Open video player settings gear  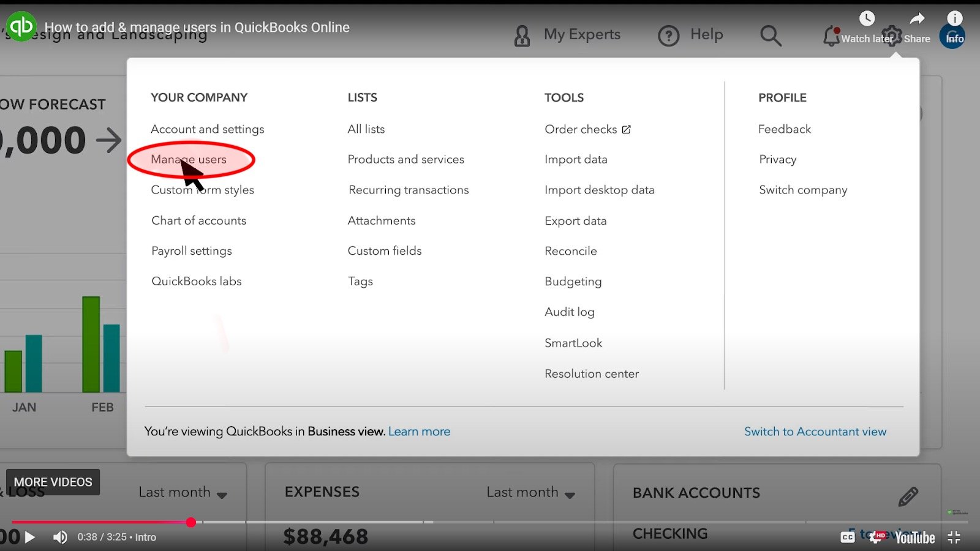(877, 536)
